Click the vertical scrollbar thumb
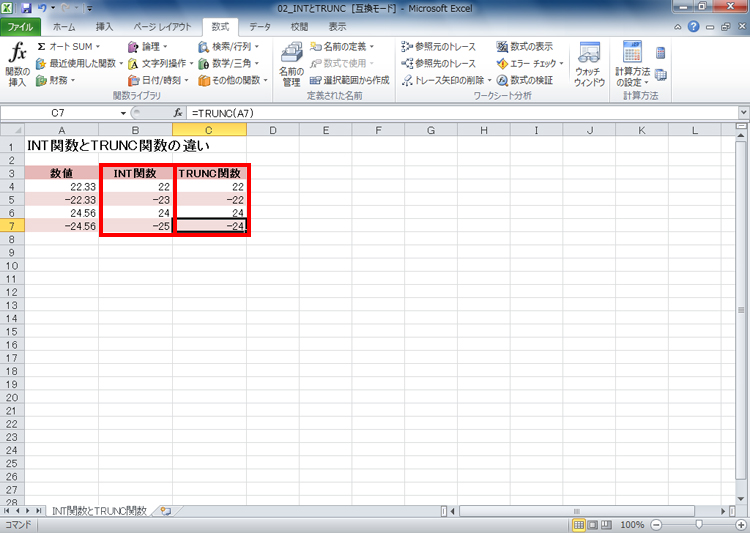The width and height of the screenshot is (750, 533). pyautogui.click(x=741, y=310)
